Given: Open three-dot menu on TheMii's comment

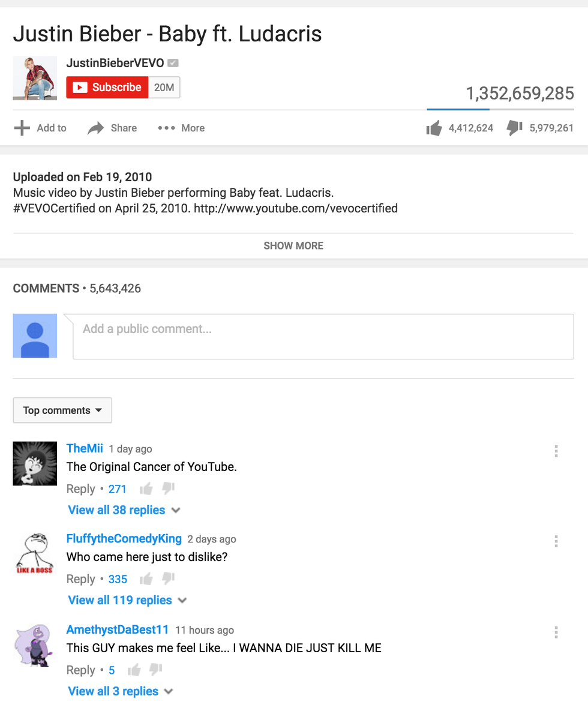Looking at the screenshot, I should pos(556,451).
